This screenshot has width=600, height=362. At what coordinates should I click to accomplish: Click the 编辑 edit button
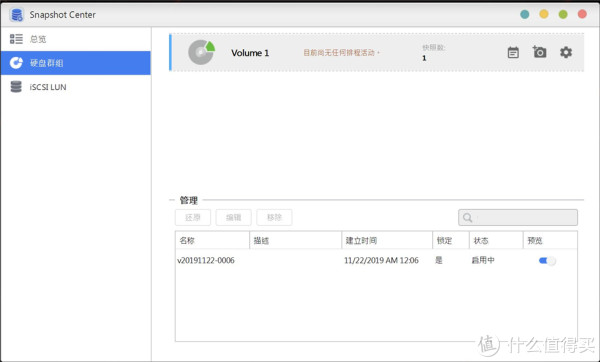(233, 217)
